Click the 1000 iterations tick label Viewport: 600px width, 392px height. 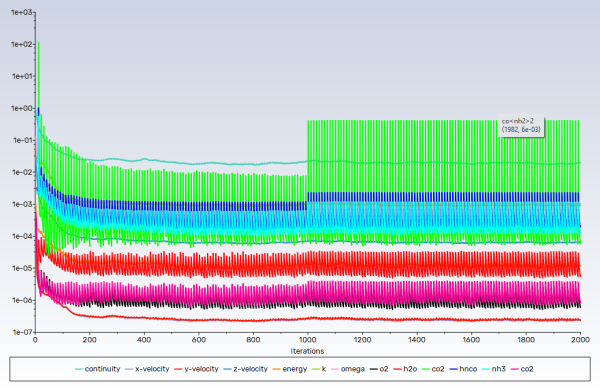coord(307,340)
